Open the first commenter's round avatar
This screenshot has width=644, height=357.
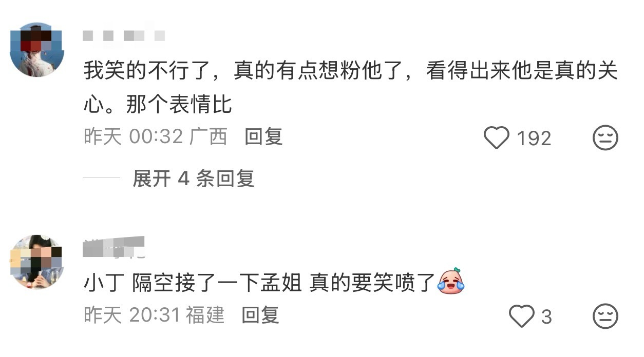click(37, 49)
